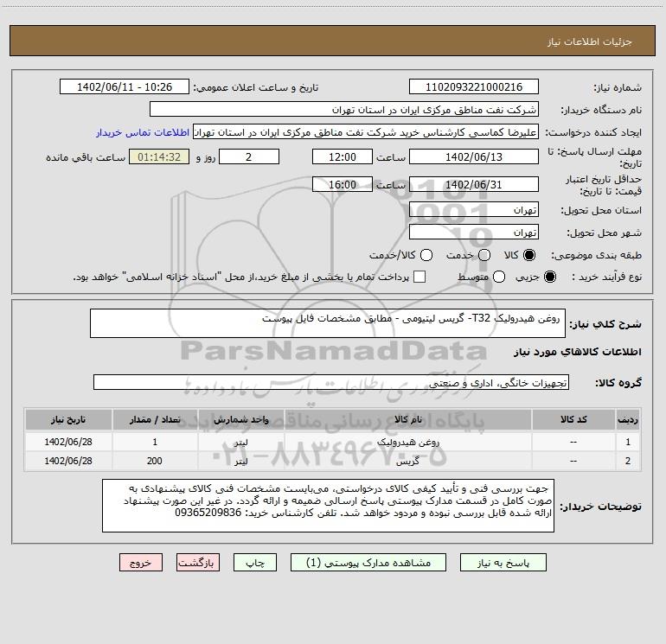Select the روغن هیدرولیک item name cell
The width and height of the screenshot is (666, 644).
tap(407, 442)
